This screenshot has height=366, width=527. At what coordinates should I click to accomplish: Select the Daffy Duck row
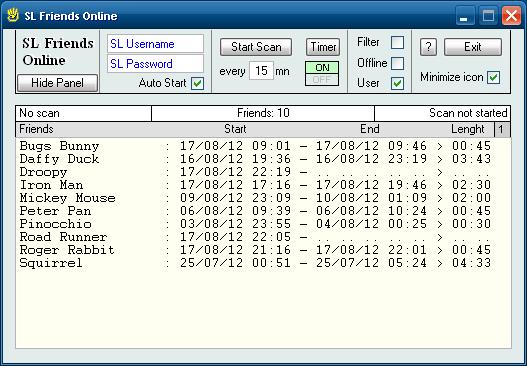tap(255, 159)
